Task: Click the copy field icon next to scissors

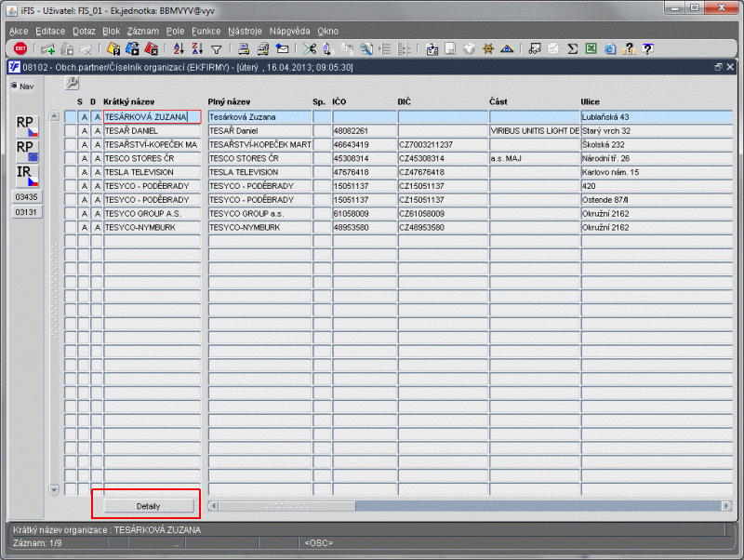Action: (x=328, y=49)
